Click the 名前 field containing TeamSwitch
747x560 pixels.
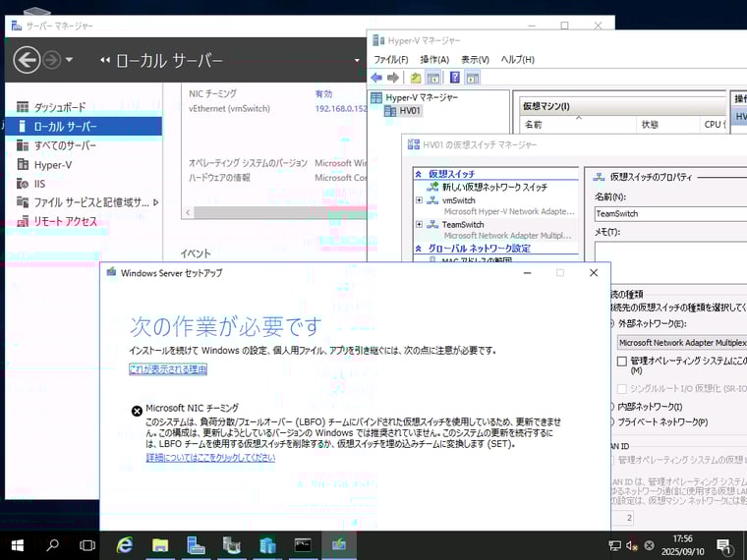(668, 213)
